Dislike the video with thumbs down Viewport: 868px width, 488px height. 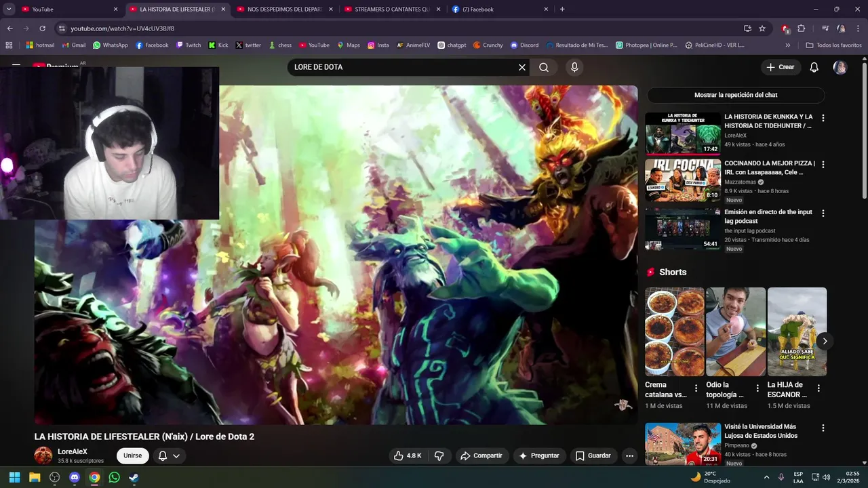(439, 455)
